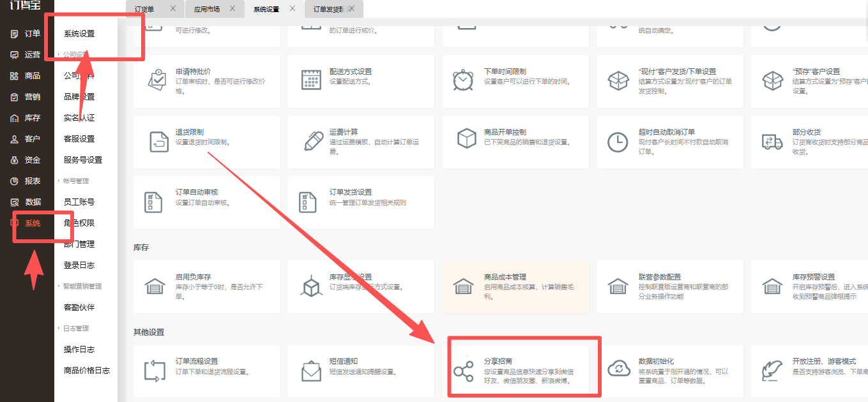Open 品牌设置 in the submenu
868x402 pixels.
point(79,97)
